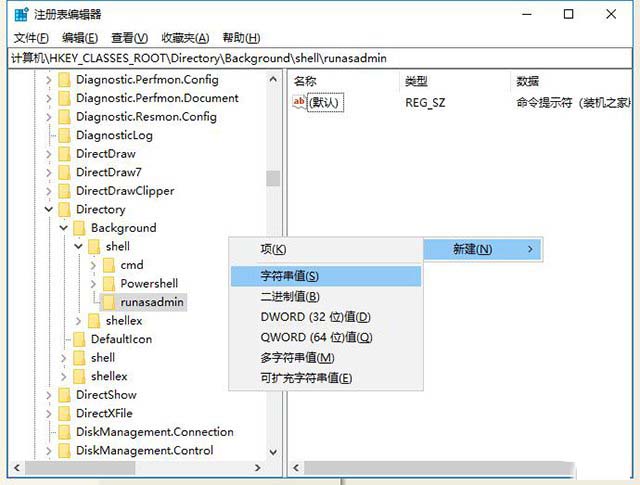
Task: Open the 帮助(H) menu
Action: [x=241, y=38]
